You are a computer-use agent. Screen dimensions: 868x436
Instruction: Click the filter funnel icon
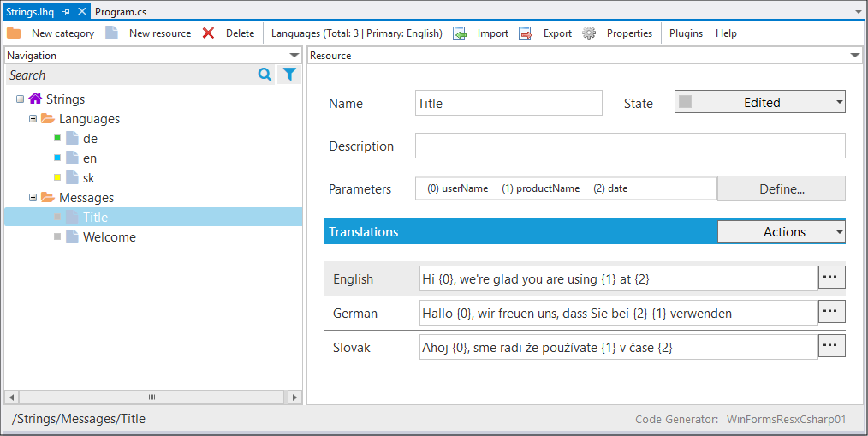coord(289,75)
